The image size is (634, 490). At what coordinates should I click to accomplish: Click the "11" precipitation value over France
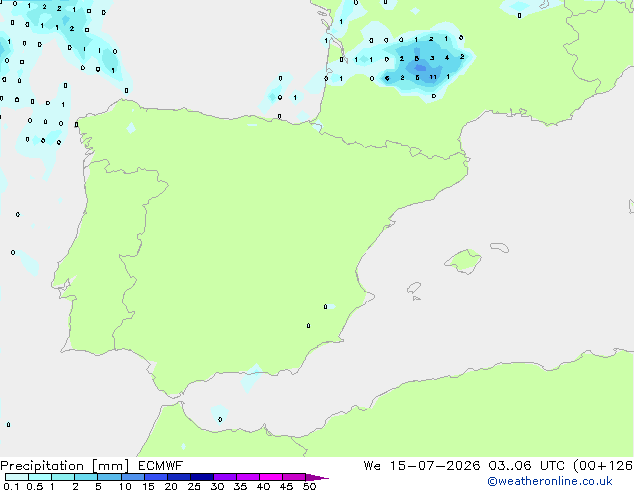(433, 77)
